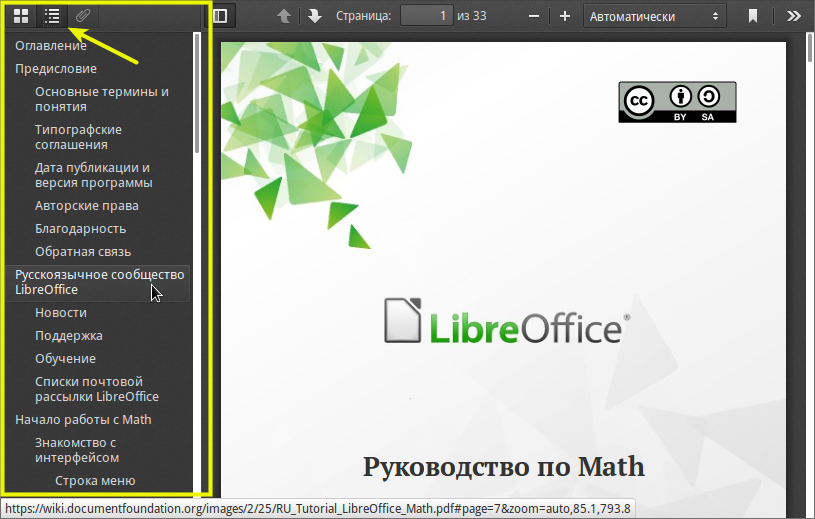Jump to Основные термины и понятия
Viewport: 815px width, 519px height.
click(102, 99)
